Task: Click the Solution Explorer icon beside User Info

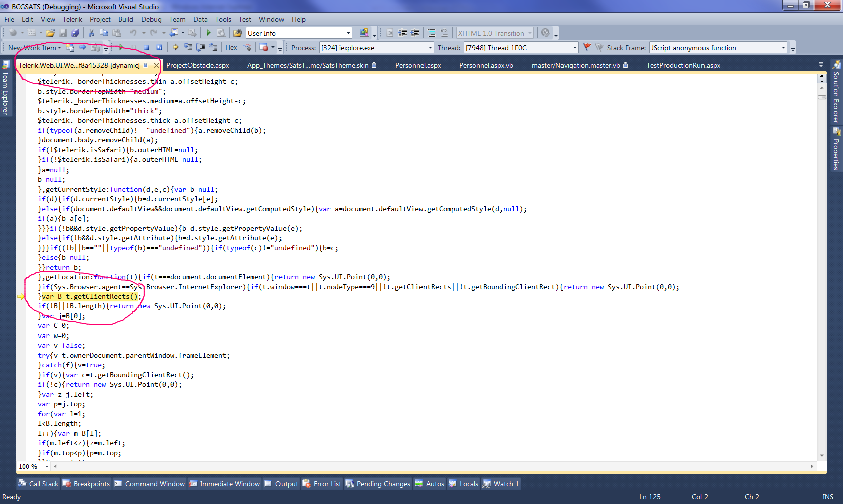Action: tap(364, 33)
